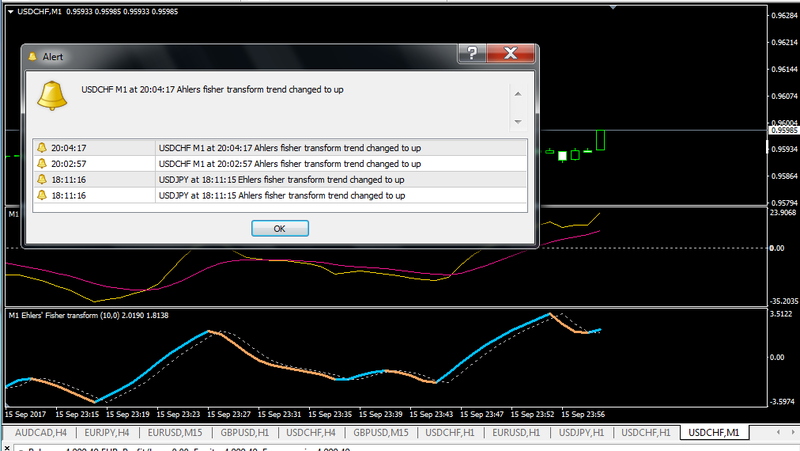Select the 20:04:17 USDCHF M1 alert message
Screen dimensions: 800x451
click(290, 148)
